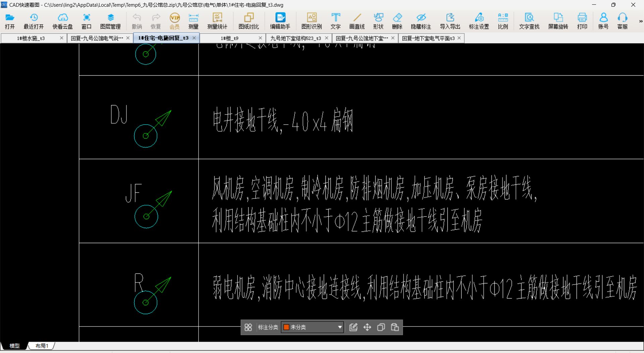Click the edit annotation pencil icon
Image resolution: width=644 pixels, height=353 pixels.
(353, 327)
